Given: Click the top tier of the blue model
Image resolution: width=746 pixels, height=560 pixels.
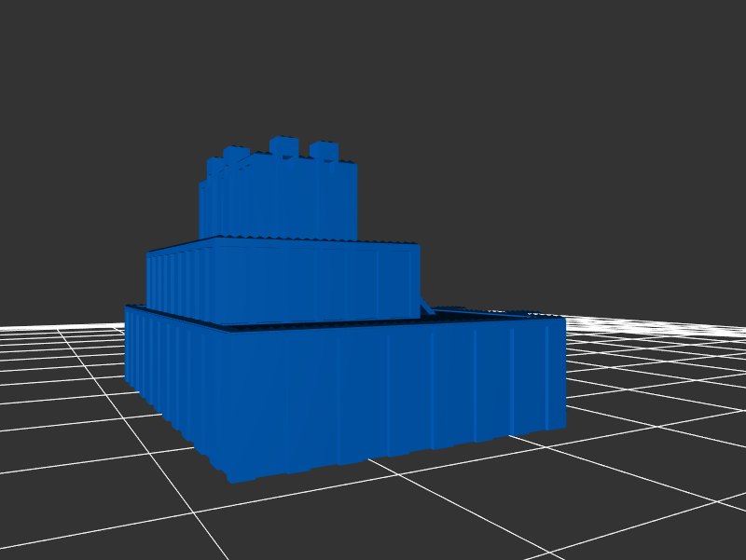Looking at the screenshot, I should click(x=280, y=200).
